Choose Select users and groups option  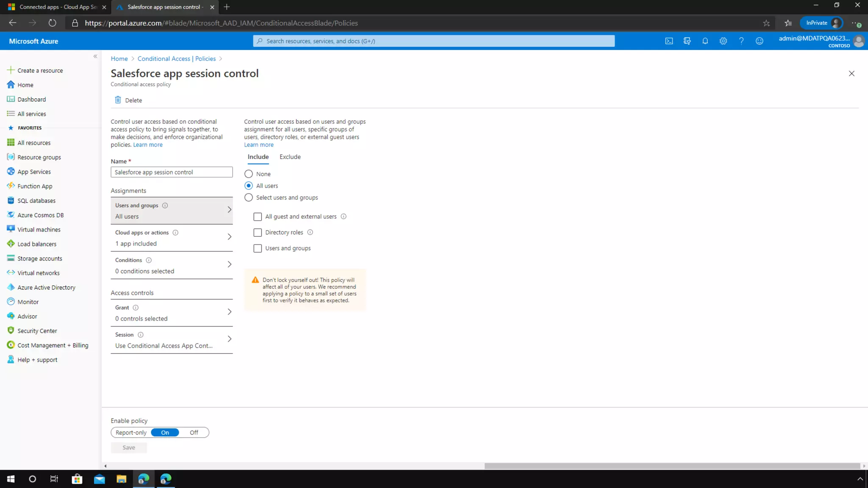248,197
